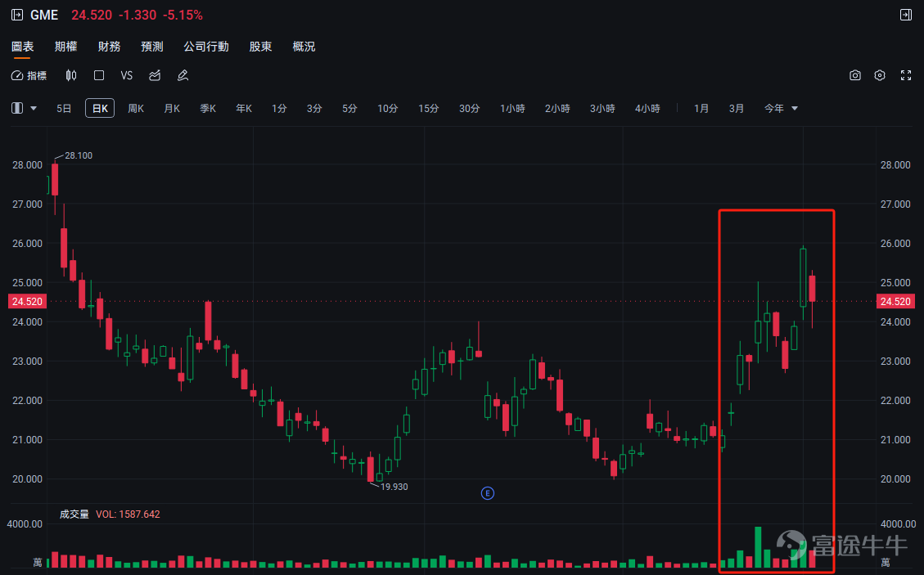Viewport: 924px width, 575px height.
Task: Toggle the 日K daily interval
Action: pos(100,109)
